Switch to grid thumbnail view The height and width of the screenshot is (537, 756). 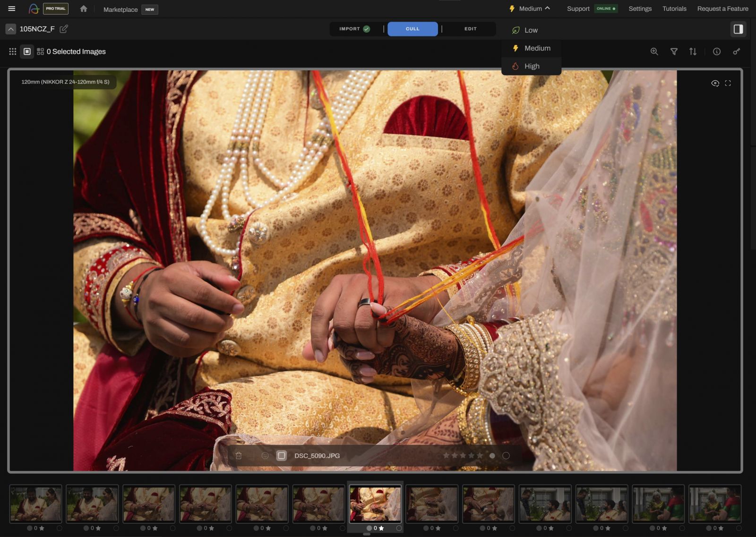pos(40,51)
